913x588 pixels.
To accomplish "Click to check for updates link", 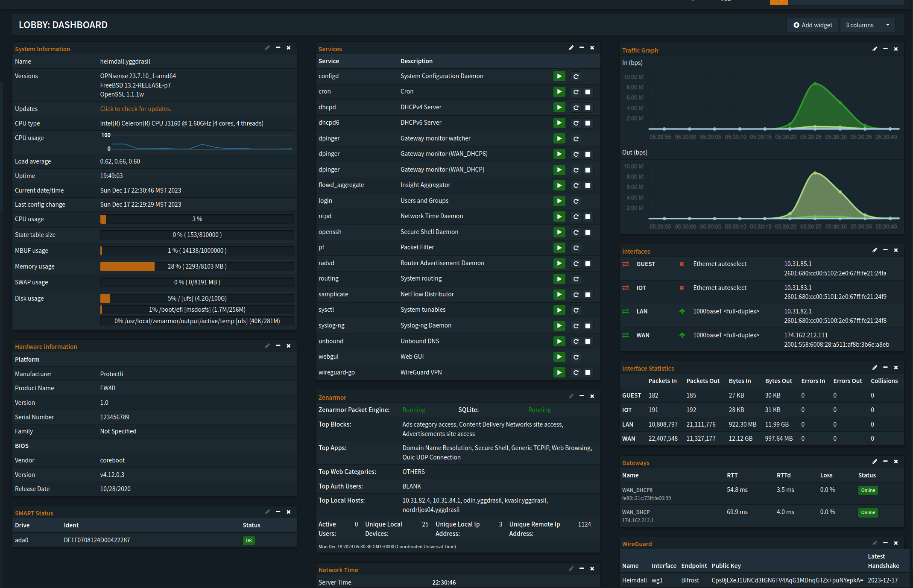I will (x=136, y=109).
